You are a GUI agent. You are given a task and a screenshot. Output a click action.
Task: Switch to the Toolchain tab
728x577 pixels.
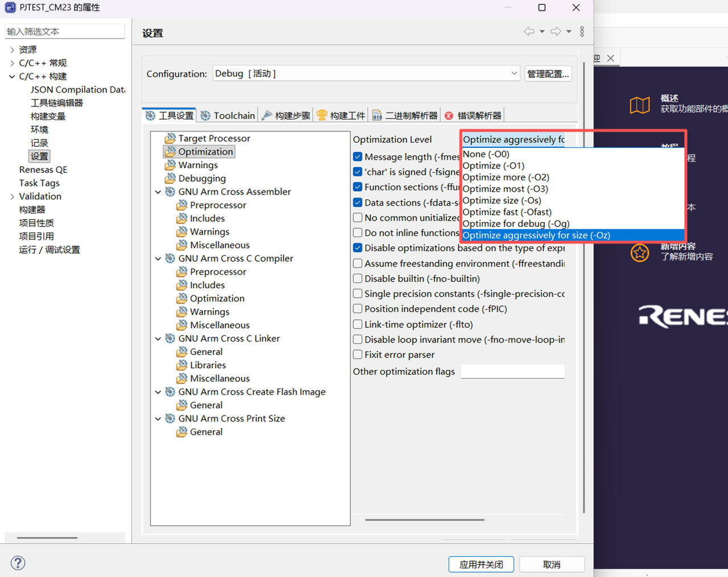coord(227,116)
